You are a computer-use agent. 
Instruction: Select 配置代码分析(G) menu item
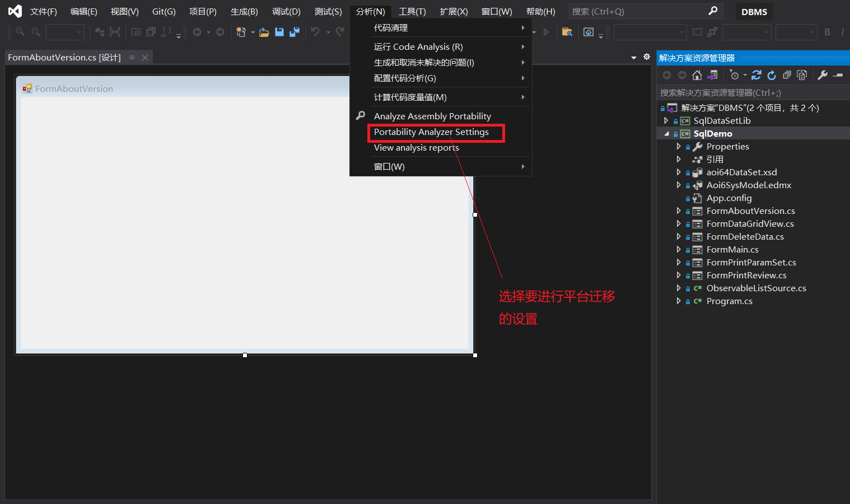tap(441, 78)
